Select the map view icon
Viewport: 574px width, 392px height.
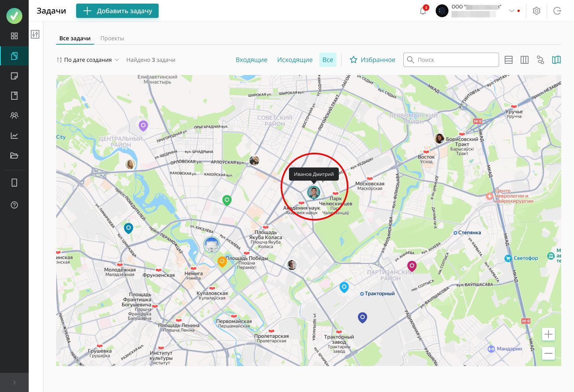point(556,60)
